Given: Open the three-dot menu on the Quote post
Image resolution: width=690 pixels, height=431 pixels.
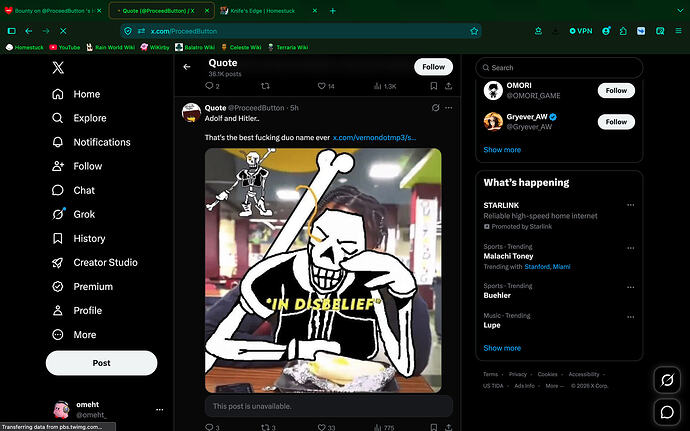Looking at the screenshot, I should pyautogui.click(x=448, y=107).
